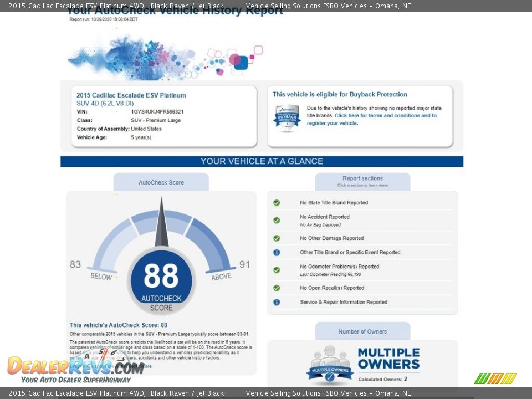Click the 88 AutoCheck score circle
532x399 pixels.
pos(161,281)
